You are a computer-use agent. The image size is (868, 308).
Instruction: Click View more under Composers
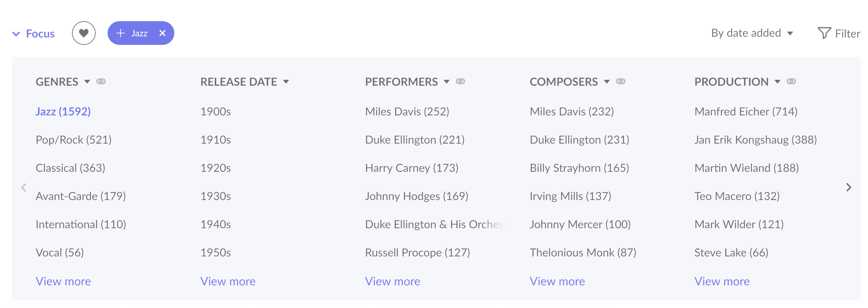click(x=557, y=281)
